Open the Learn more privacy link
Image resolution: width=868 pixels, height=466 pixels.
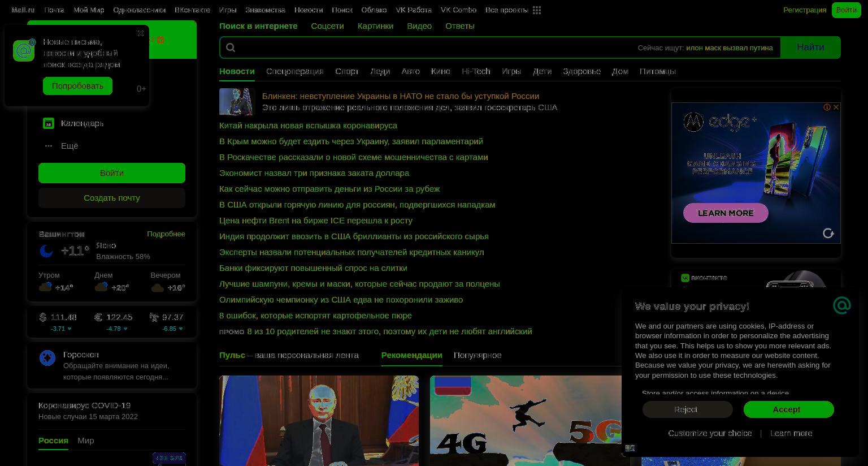click(791, 433)
